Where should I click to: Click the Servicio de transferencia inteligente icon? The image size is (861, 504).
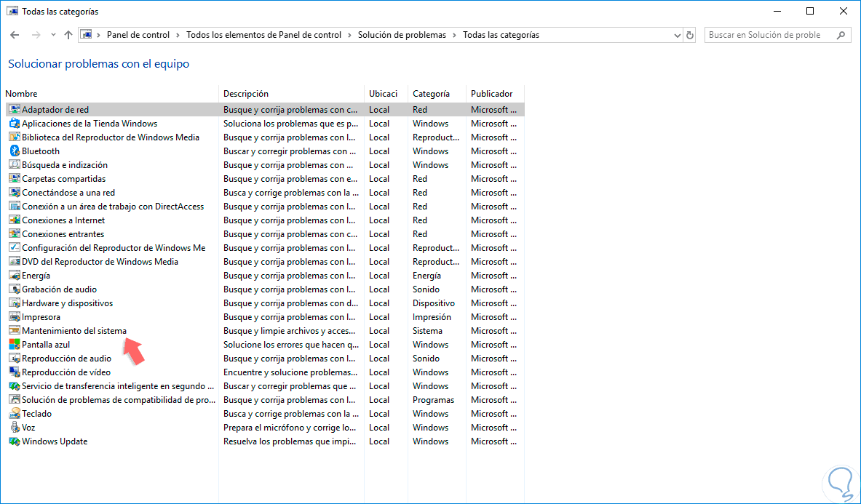tap(15, 386)
